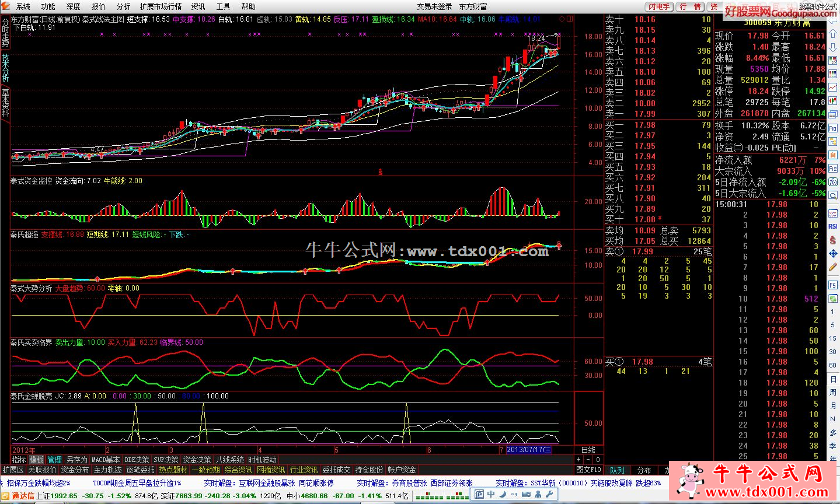Open the 系统 menu

(x=23, y=6)
